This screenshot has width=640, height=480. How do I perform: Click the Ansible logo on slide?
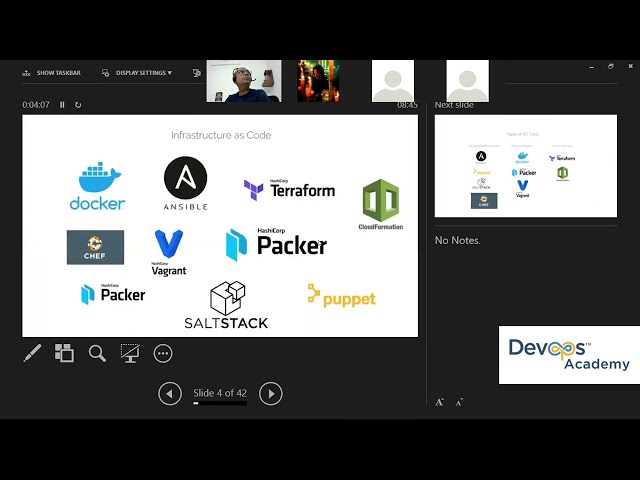186,183
